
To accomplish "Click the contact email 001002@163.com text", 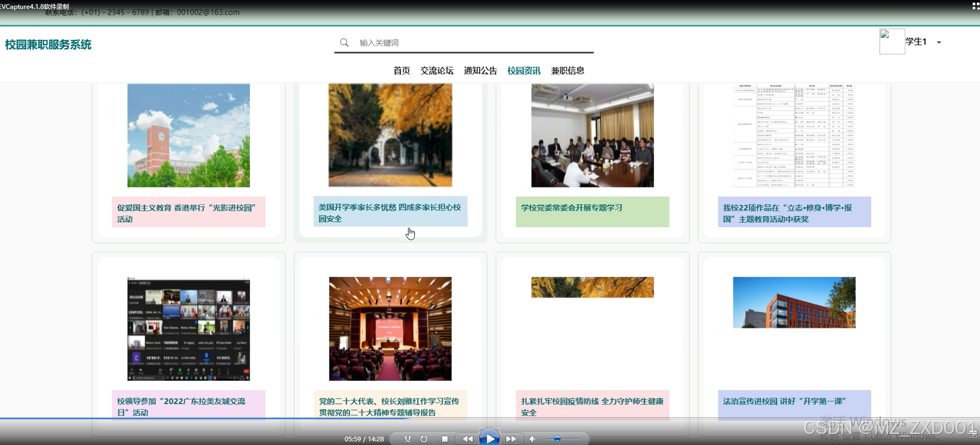I will tap(208, 12).
